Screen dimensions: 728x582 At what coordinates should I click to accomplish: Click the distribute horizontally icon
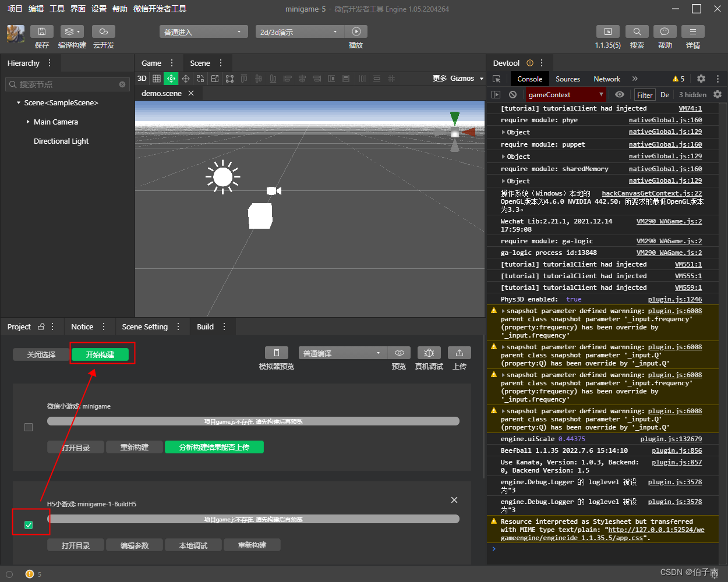point(362,79)
